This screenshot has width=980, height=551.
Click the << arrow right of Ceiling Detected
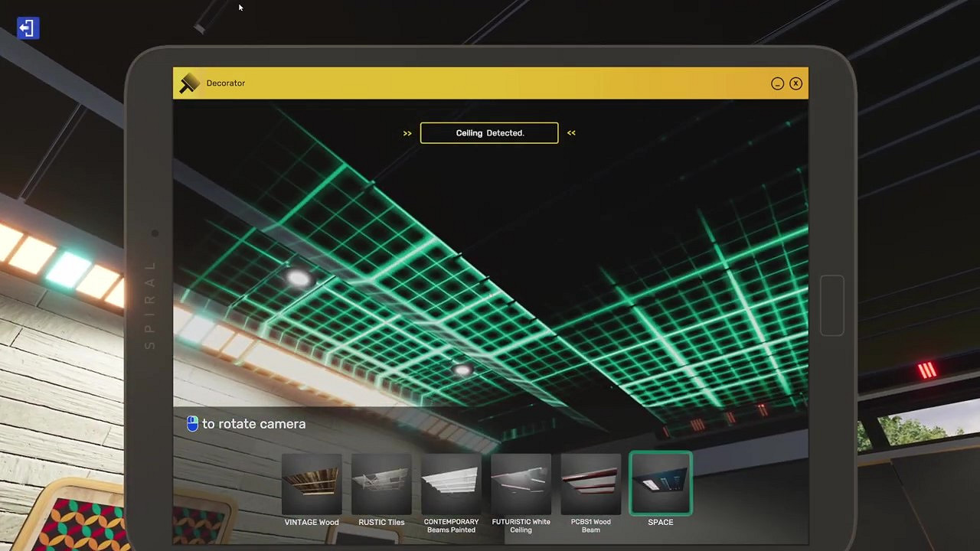pyautogui.click(x=571, y=133)
